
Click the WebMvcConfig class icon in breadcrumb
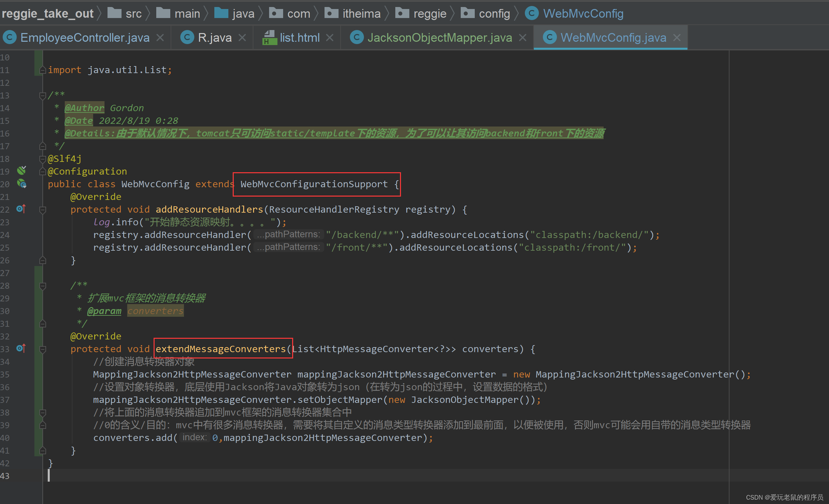coord(532,13)
